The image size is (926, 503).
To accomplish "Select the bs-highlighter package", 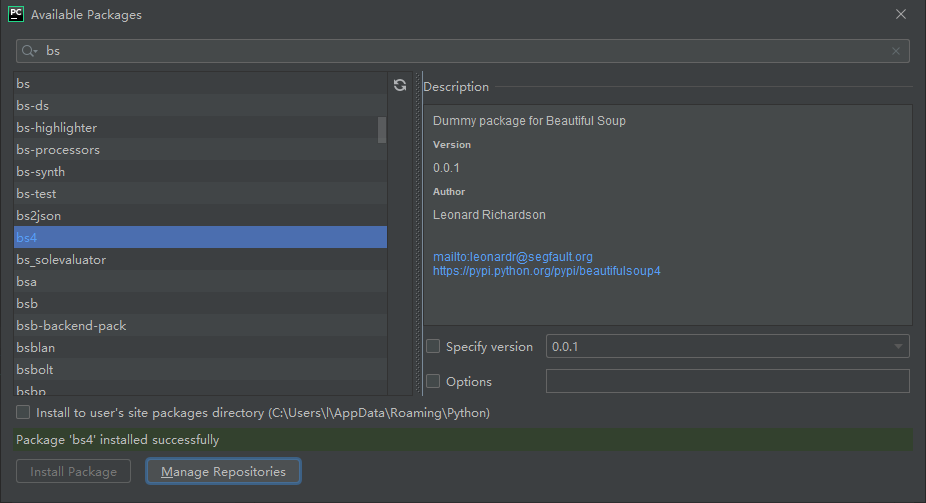I will (200, 128).
